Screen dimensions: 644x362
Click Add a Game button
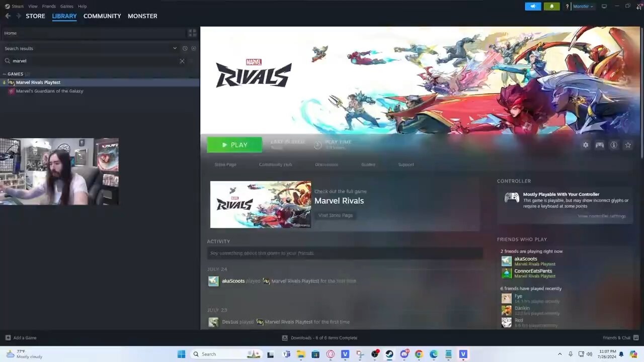[21, 338]
